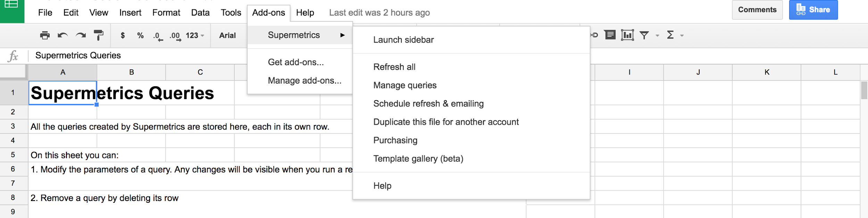The height and width of the screenshot is (218, 868).
Task: Open Schedule refresh & emailing
Action: 428,104
